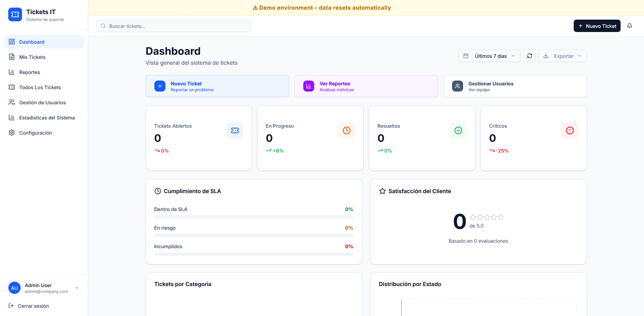Click the Nuevo Ticket button
This screenshot has width=644, height=316.
(597, 26)
